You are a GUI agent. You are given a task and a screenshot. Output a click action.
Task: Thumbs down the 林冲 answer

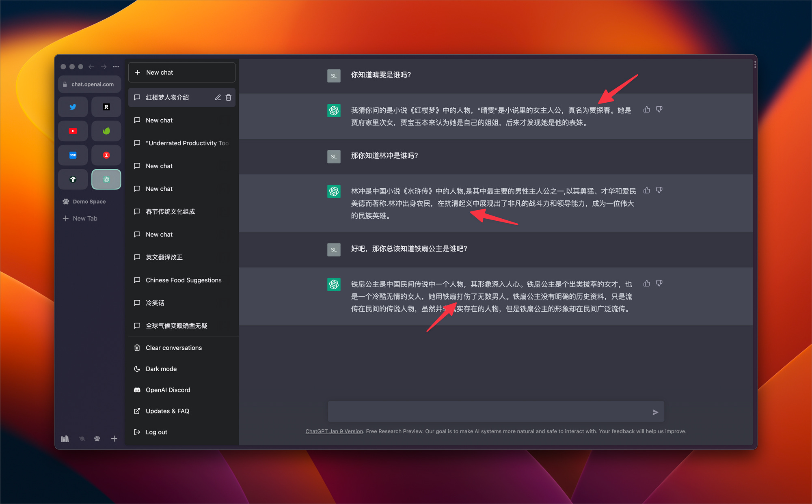(659, 190)
